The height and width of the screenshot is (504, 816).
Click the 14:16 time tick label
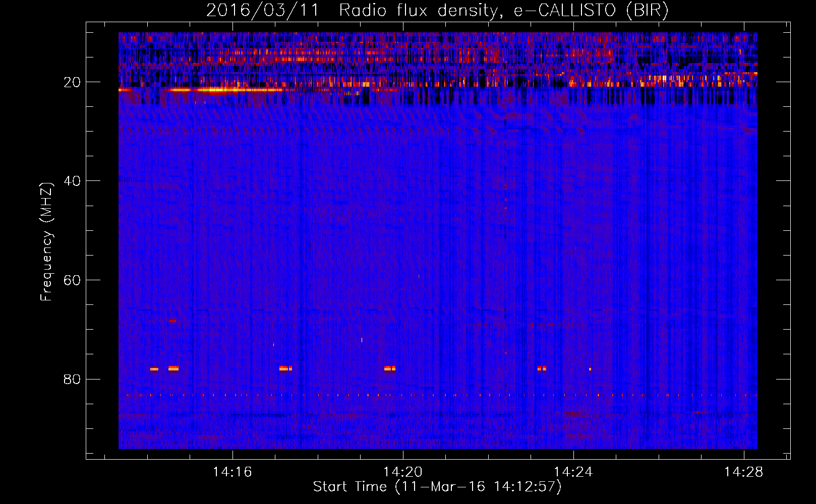[232, 472]
